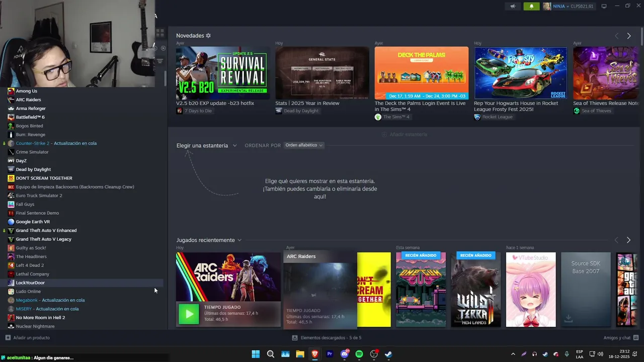Click the game list sidebar scrollbar
This screenshot has width=644, height=362.
pyautogui.click(x=166, y=78)
